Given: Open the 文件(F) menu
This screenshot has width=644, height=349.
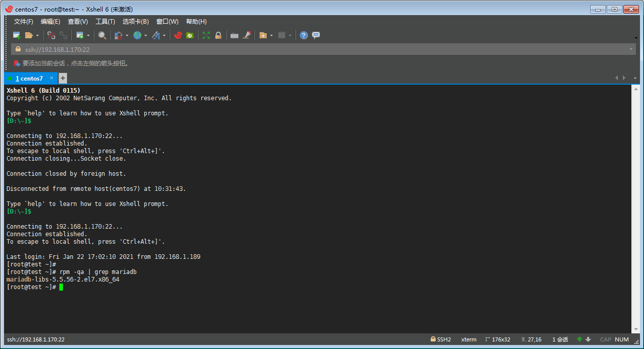Looking at the screenshot, I should point(23,22).
